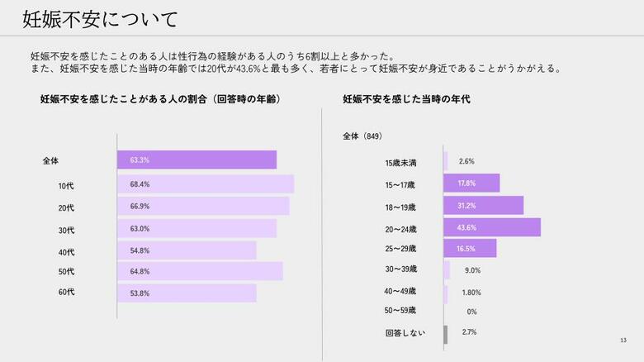Select the 25~29歳 16.5% bar
Image resolution: width=644 pixels, height=362 pixels.
pyautogui.click(x=470, y=248)
